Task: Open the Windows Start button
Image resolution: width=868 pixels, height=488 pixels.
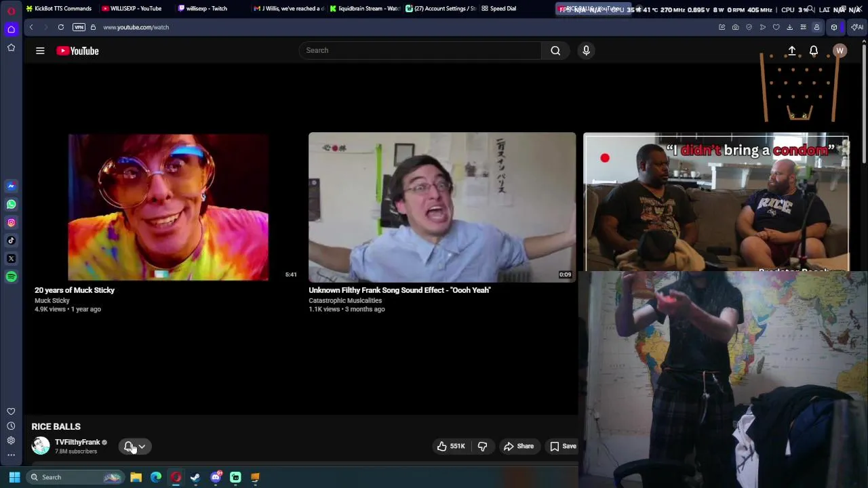Action: click(14, 477)
